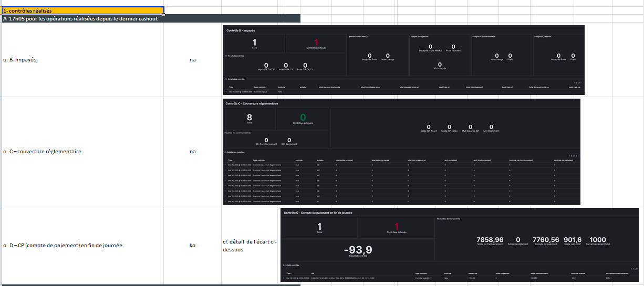Expand the CASHOUT row in Contrôle D table
Image resolution: width=644 pixels, height=286 pixels.
(284, 278)
